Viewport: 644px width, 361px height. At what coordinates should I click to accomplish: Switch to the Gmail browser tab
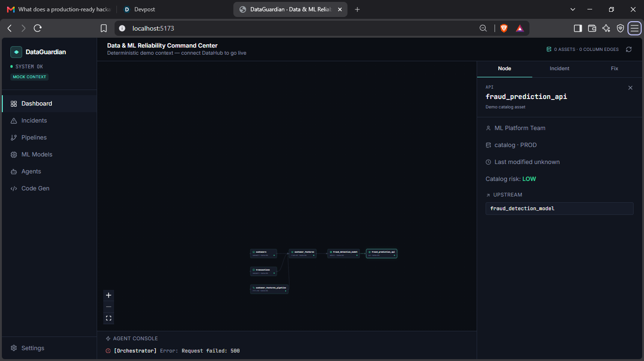pos(58,9)
